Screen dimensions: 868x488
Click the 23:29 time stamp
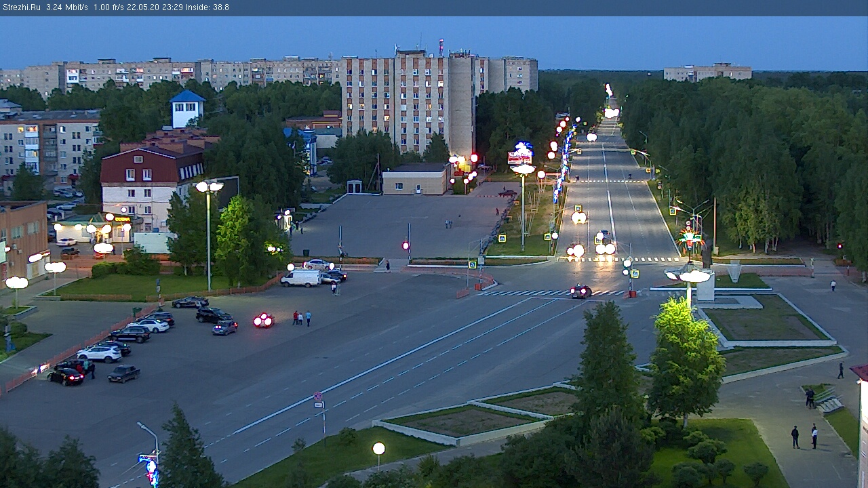click(x=174, y=7)
